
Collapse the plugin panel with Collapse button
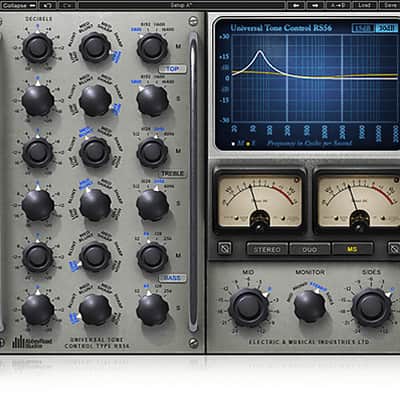coord(18,5)
